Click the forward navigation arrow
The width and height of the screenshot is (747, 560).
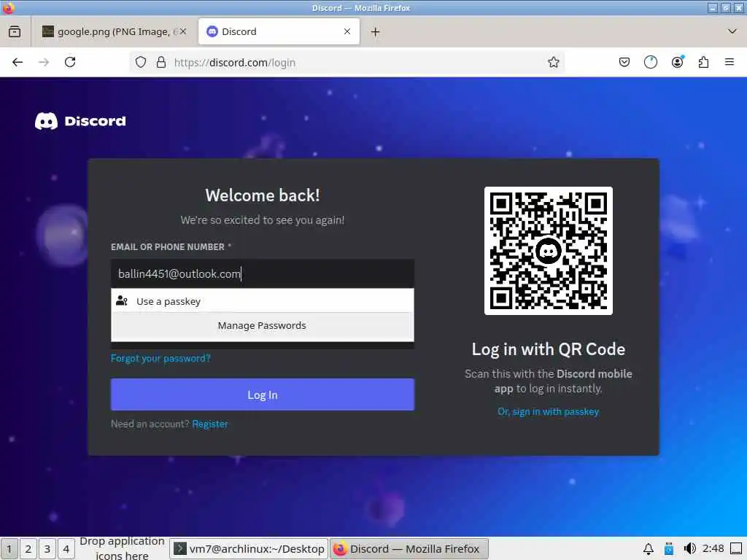coord(44,63)
